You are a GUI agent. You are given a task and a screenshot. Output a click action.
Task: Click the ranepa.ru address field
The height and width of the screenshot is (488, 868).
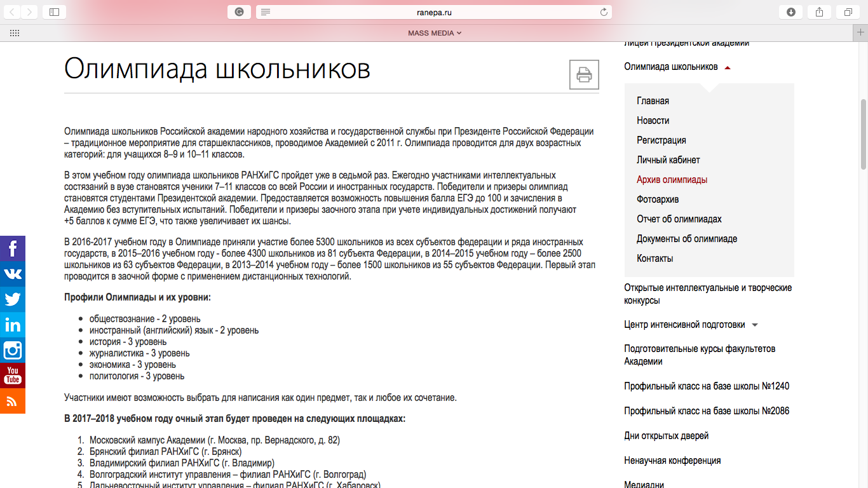(434, 12)
